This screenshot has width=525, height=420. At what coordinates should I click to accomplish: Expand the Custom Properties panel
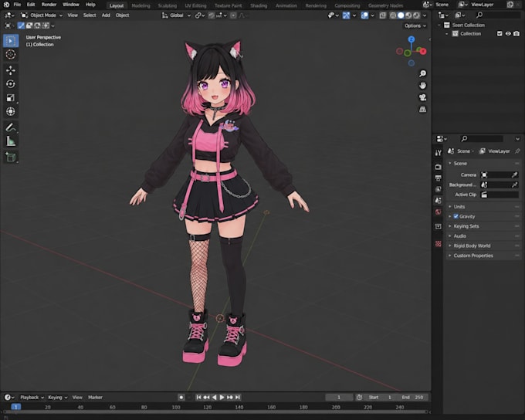point(483,256)
